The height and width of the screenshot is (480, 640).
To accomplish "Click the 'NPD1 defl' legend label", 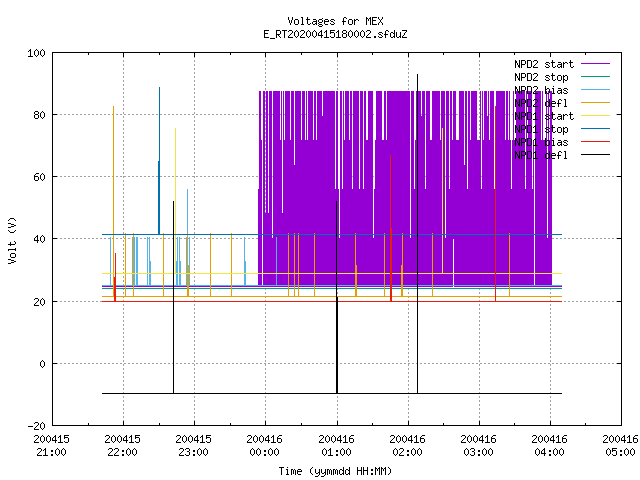I will click(541, 156).
